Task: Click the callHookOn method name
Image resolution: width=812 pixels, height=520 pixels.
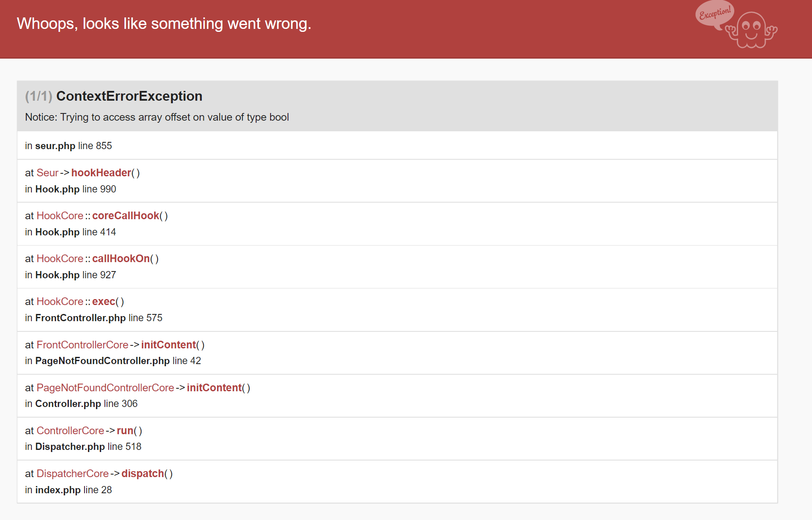Action: (121, 259)
